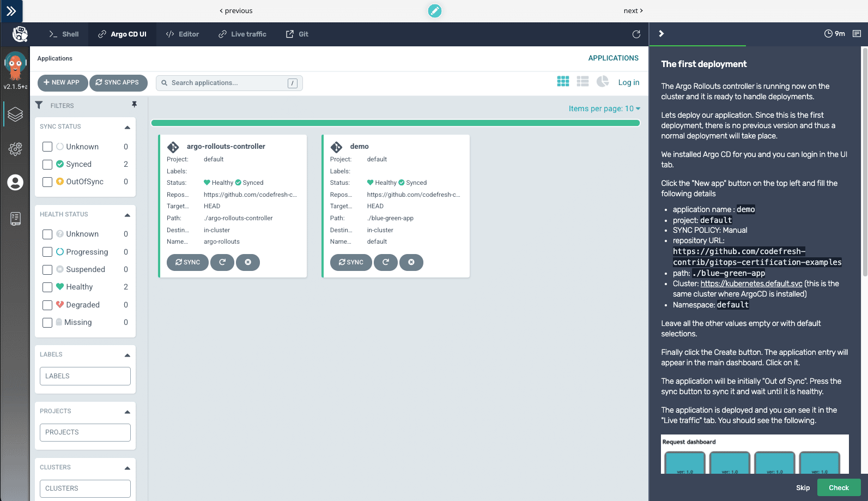
Task: Refresh the demo application
Action: coord(386,262)
